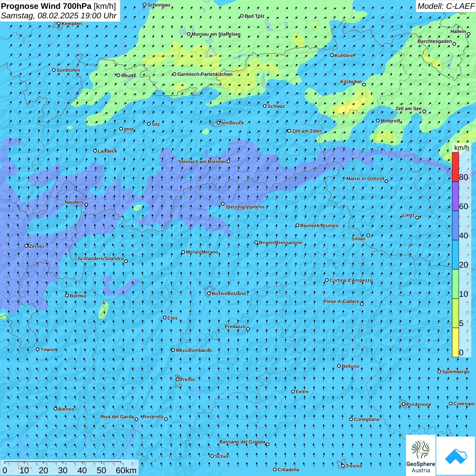
Task: Click the Innsbruck city marker
Action: coord(219,123)
